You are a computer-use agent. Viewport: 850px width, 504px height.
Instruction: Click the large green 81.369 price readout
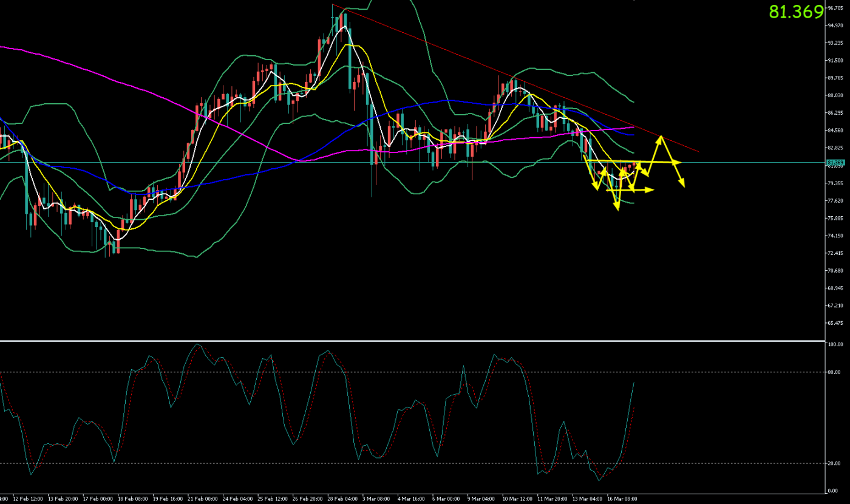(x=796, y=12)
